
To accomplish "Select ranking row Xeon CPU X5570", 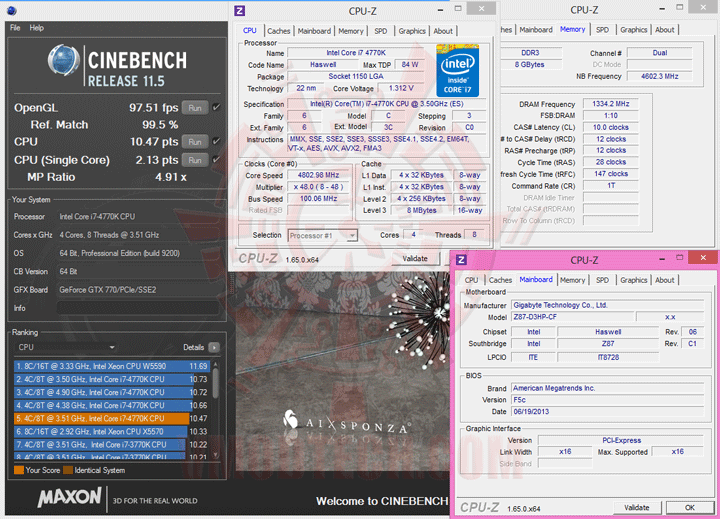I will (112, 431).
